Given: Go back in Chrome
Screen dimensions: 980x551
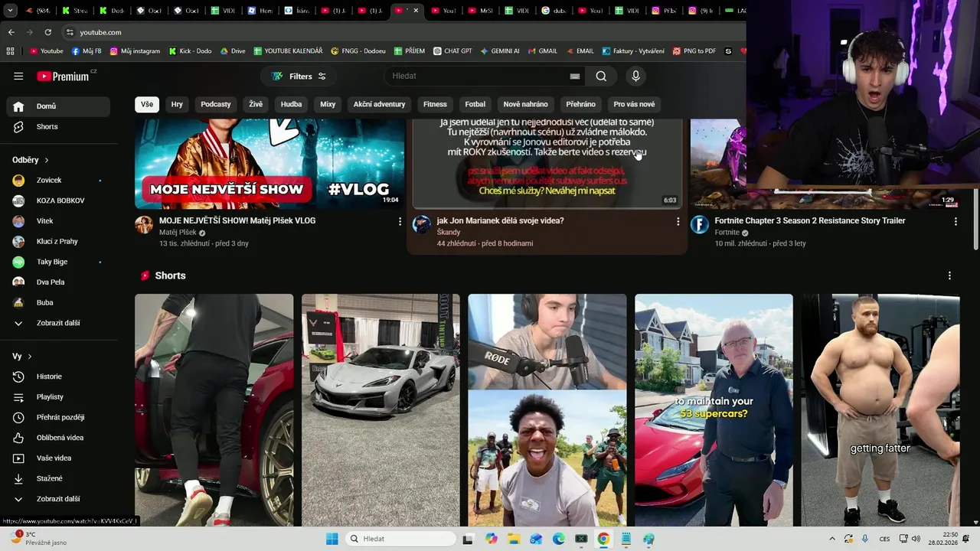Looking at the screenshot, I should [x=11, y=32].
